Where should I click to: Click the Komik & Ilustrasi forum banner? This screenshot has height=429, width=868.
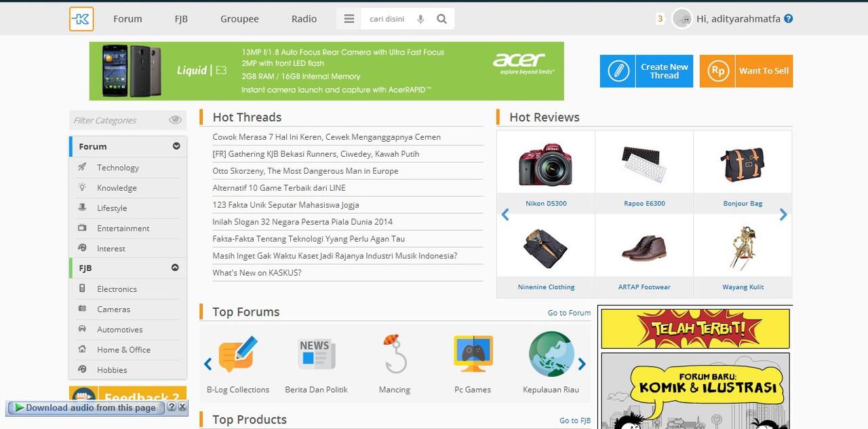coord(695,390)
